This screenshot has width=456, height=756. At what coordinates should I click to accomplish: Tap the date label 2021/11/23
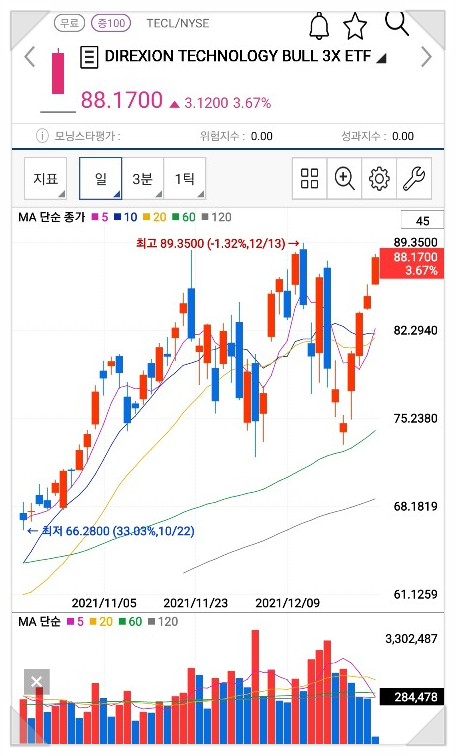pyautogui.click(x=195, y=603)
